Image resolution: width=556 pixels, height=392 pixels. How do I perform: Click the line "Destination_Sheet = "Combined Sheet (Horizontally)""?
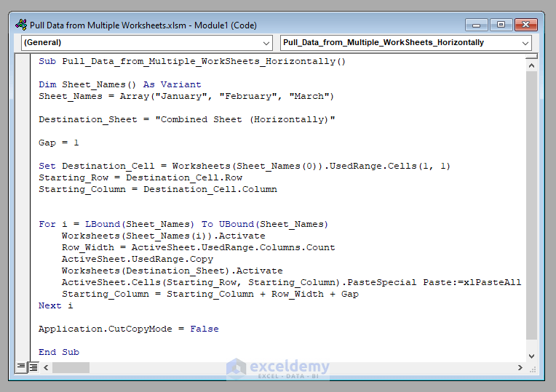[187, 119]
